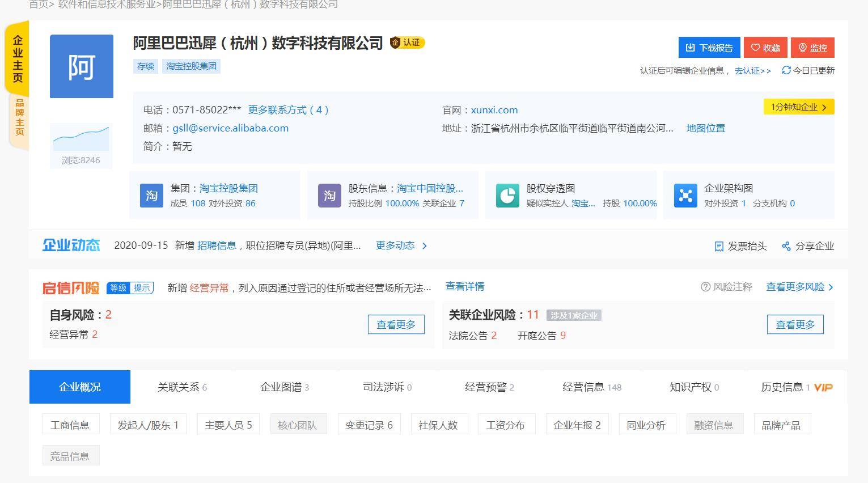Click the 经营异常 link in risk notice
Screen dimensions: 868x483
tap(209, 288)
